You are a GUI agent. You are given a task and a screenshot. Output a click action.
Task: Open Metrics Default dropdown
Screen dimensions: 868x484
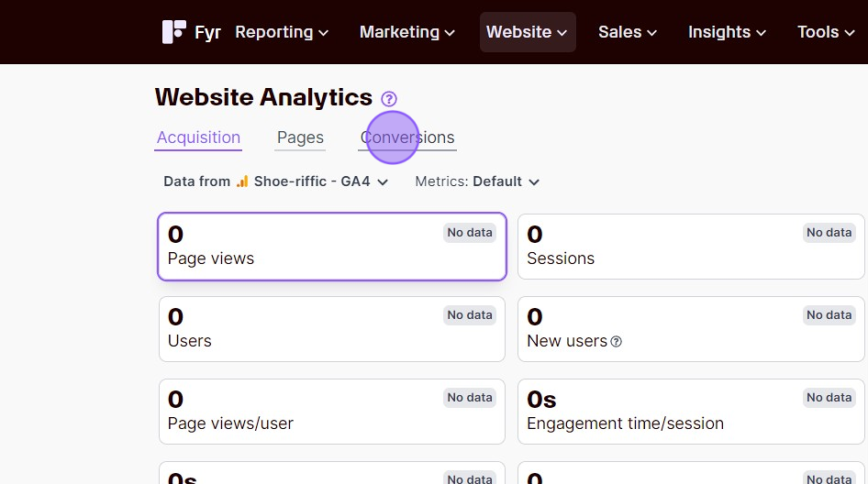click(477, 181)
